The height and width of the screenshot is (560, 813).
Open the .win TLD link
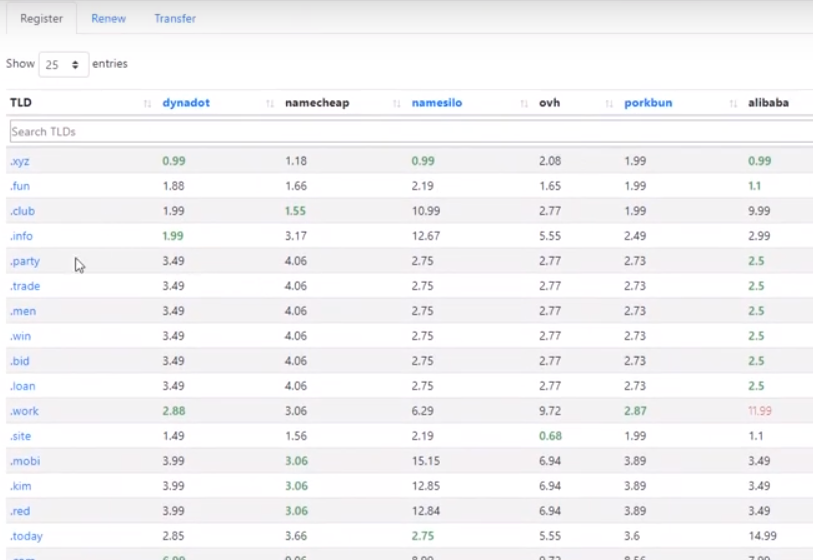20,336
